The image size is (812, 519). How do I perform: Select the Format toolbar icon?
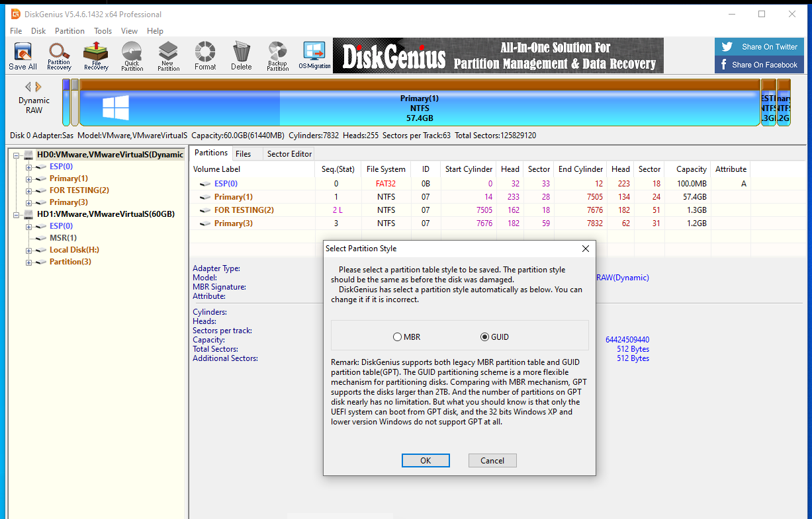point(205,56)
